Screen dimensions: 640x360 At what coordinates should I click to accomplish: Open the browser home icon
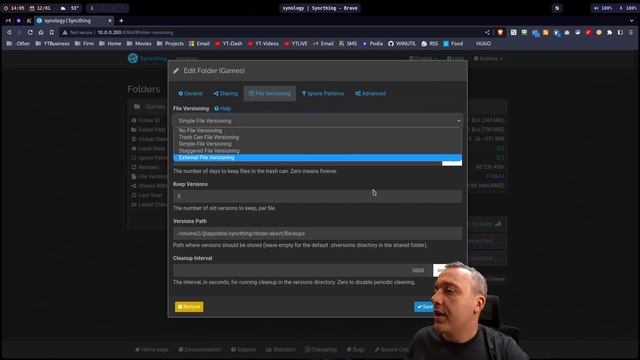pyautogui.click(x=41, y=32)
